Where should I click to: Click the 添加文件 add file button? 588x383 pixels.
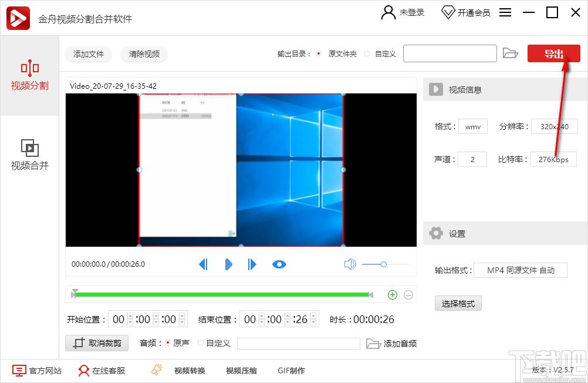tap(89, 54)
